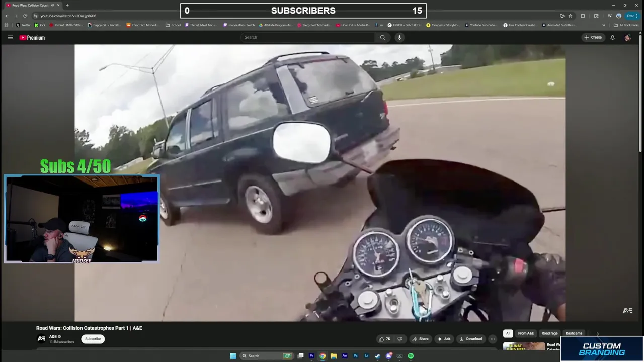Open Photoshop from the taskbar
This screenshot has width=644, height=362.
tap(356, 356)
